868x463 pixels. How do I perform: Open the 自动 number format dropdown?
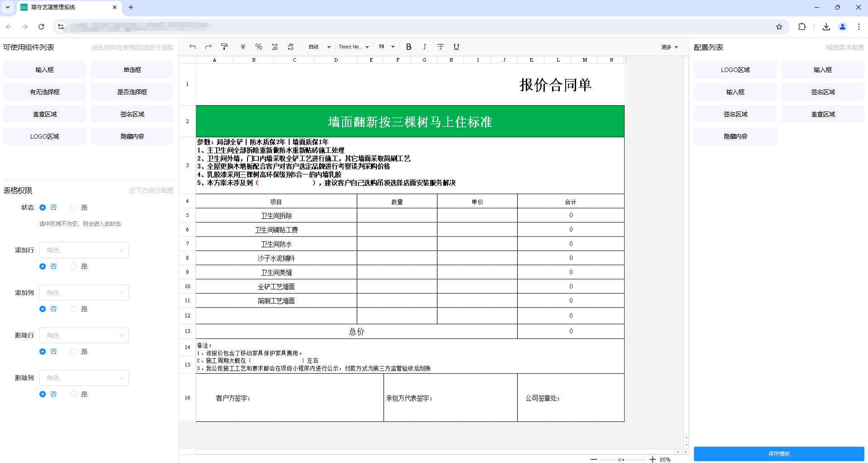coord(320,47)
